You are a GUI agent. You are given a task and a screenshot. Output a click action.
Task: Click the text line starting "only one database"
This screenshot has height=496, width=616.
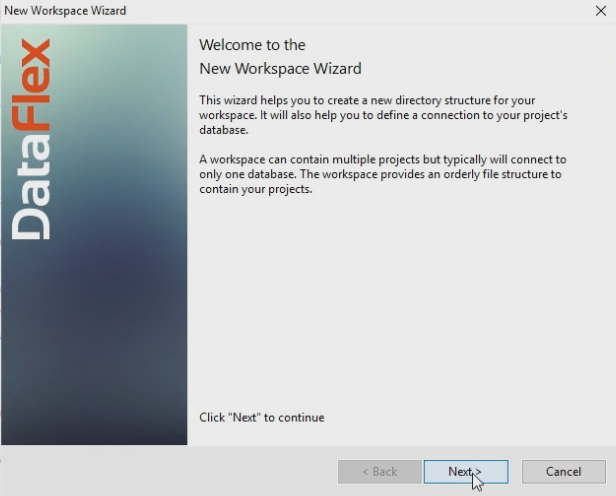[380, 174]
